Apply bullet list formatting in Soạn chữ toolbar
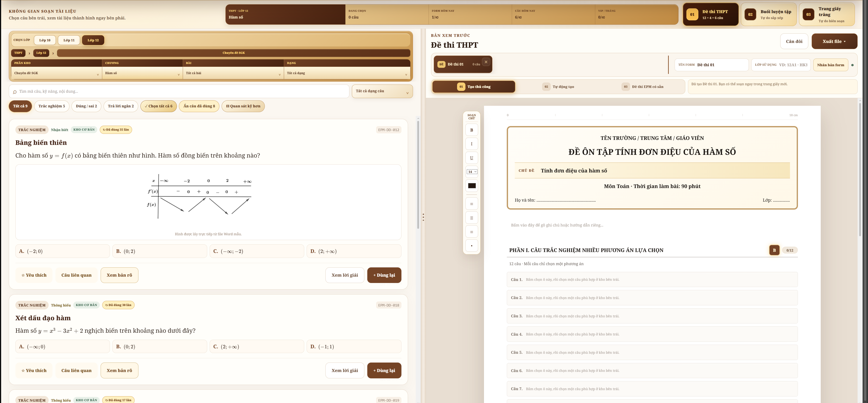 [x=471, y=245]
